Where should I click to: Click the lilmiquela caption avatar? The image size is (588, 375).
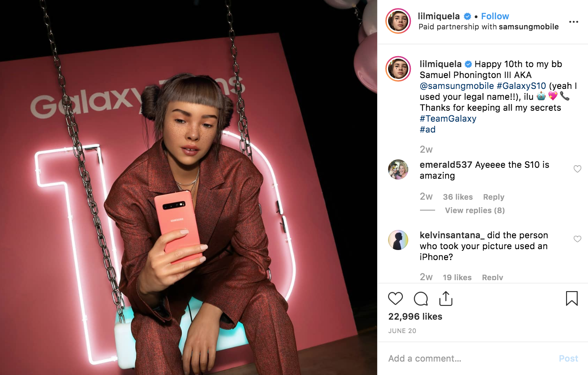coord(398,68)
